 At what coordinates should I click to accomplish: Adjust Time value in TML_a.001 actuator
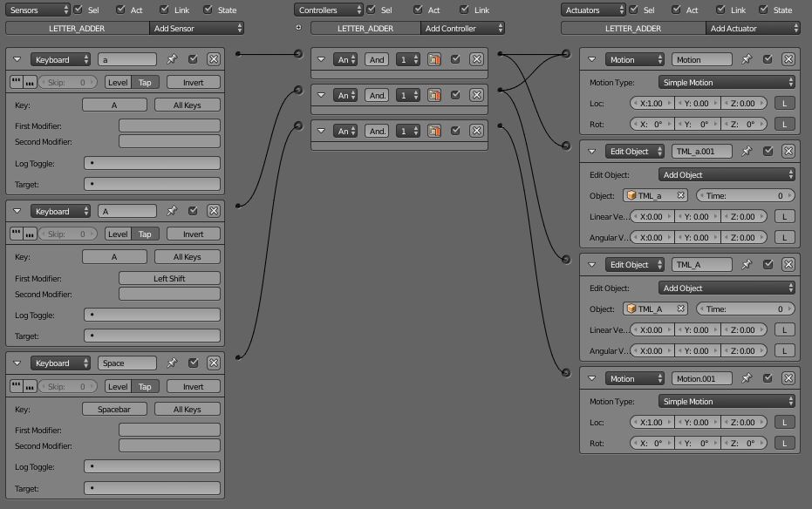coord(745,195)
